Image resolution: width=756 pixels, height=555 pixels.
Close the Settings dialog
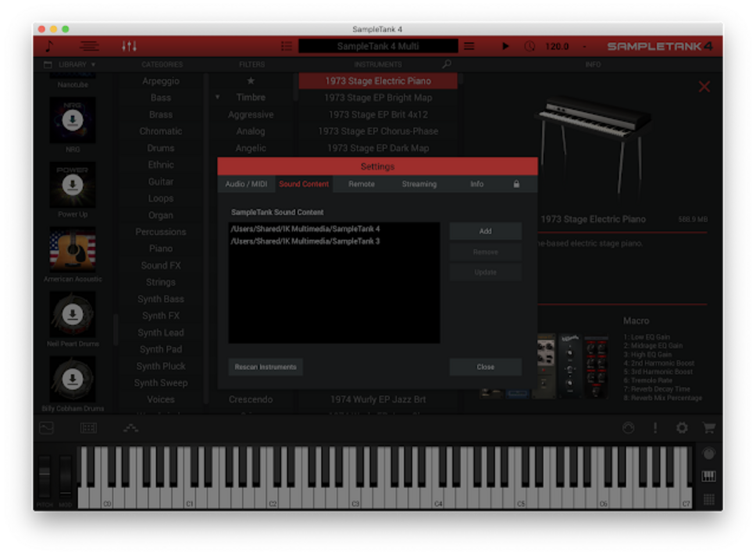(485, 367)
